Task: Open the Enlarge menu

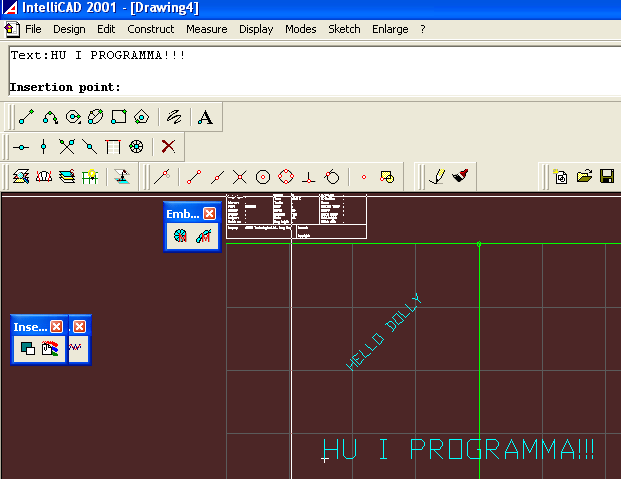Action: pos(390,29)
